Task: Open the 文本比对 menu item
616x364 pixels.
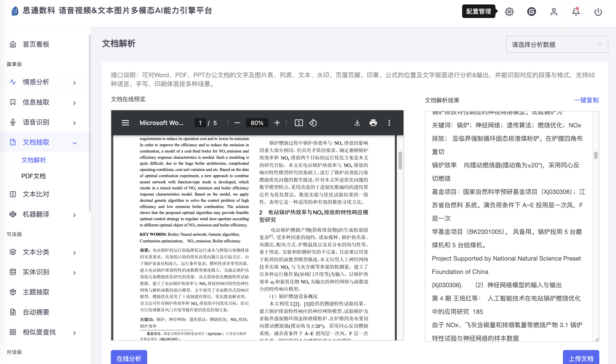Action: [36, 194]
